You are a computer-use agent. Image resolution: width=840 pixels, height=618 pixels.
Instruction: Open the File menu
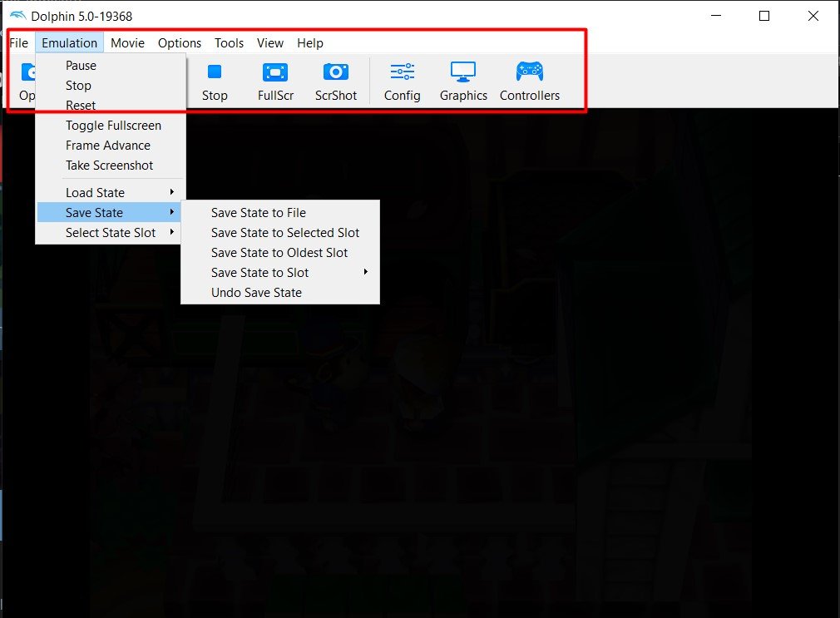19,43
